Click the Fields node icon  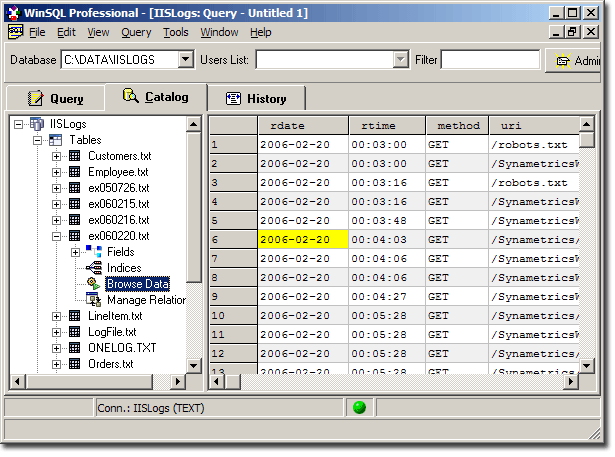click(94, 251)
